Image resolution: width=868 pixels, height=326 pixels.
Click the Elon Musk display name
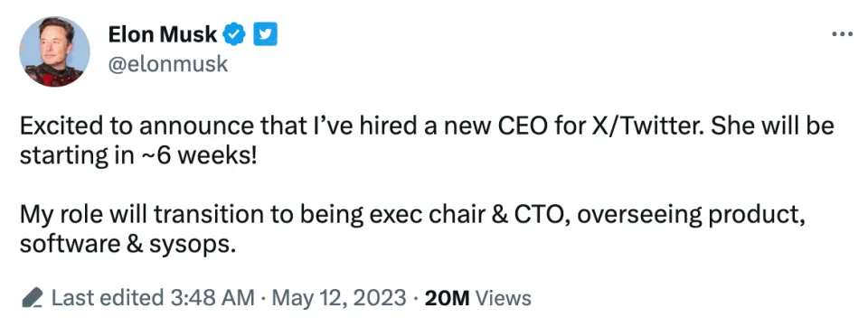coord(162,35)
